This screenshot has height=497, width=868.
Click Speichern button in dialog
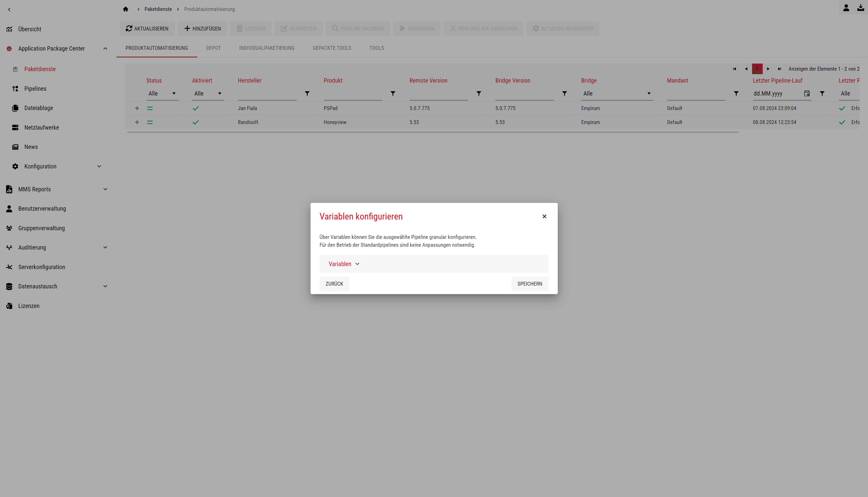[529, 284]
